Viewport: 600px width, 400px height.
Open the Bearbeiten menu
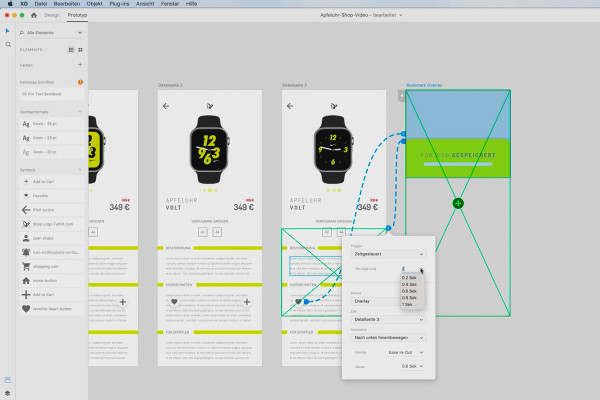pos(67,3)
